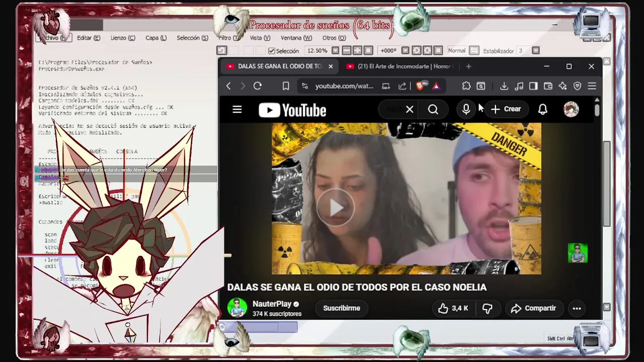The image size is (644, 362).
Task: Click the zoom out minus icon
Action: (x=347, y=51)
